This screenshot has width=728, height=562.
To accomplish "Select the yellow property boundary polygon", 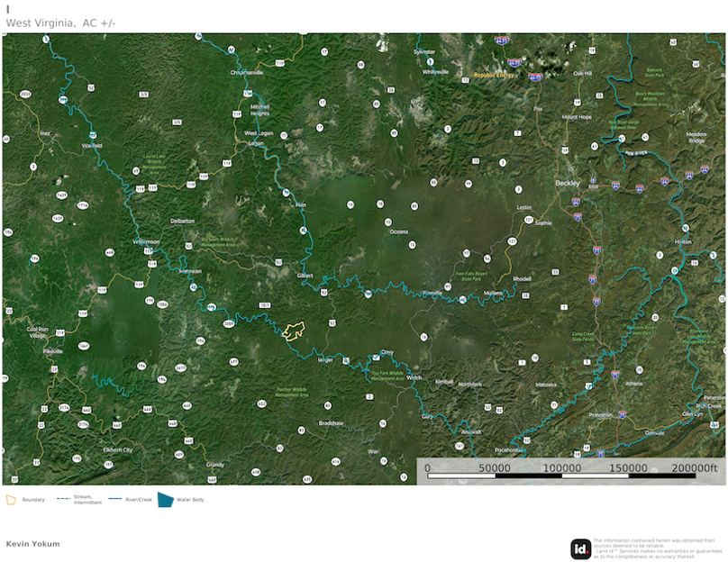I will click(295, 333).
